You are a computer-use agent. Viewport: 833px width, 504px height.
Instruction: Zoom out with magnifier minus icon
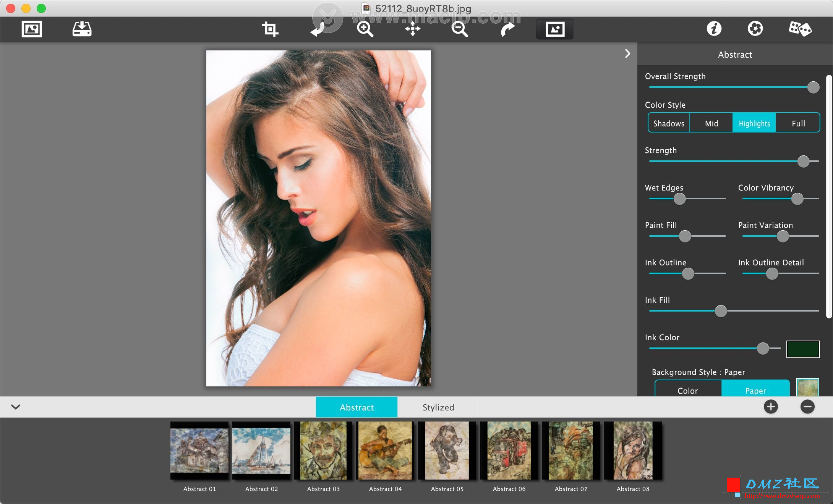(460, 29)
